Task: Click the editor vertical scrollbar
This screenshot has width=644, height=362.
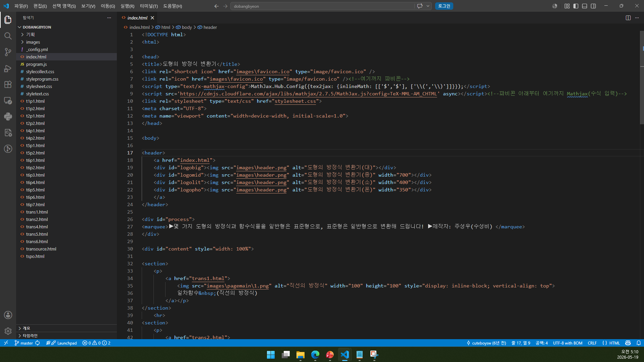Action: (642, 77)
